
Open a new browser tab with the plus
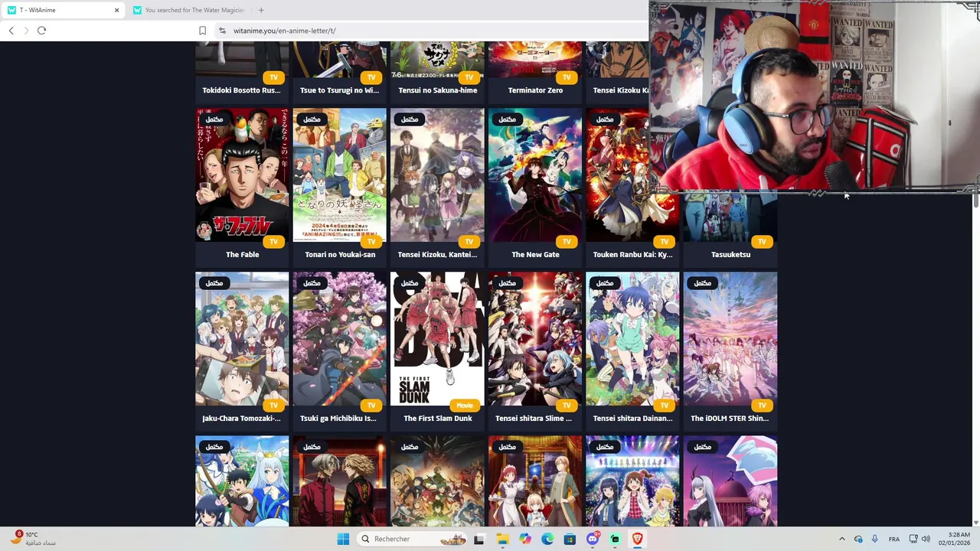[x=261, y=10]
